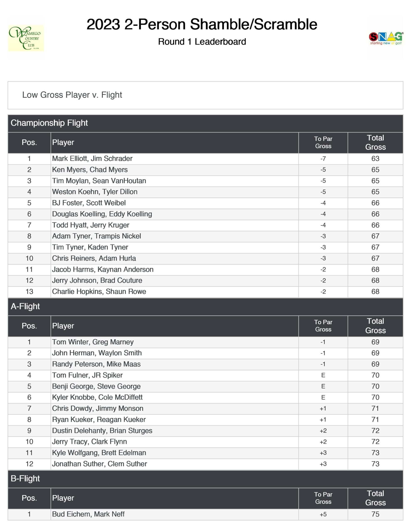Click the Championship Flight section header
This screenshot has width=411, height=532.
(x=49, y=123)
